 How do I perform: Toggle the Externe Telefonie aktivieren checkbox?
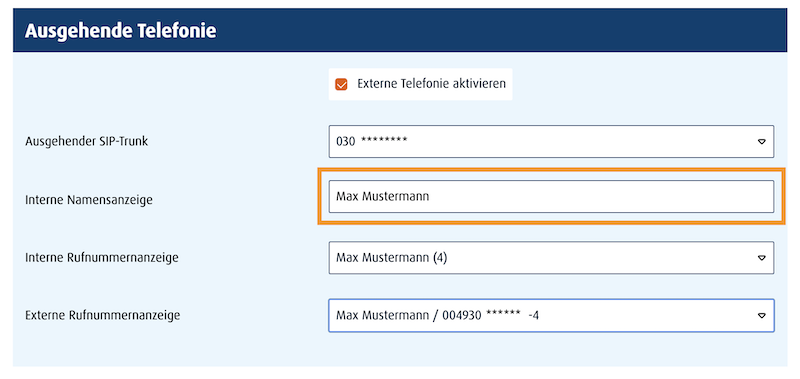pos(341,84)
